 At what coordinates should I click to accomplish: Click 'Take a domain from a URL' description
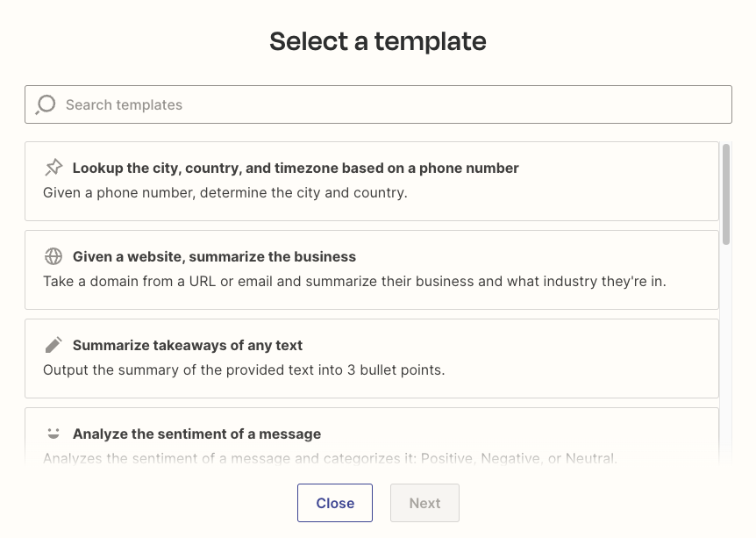(354, 281)
